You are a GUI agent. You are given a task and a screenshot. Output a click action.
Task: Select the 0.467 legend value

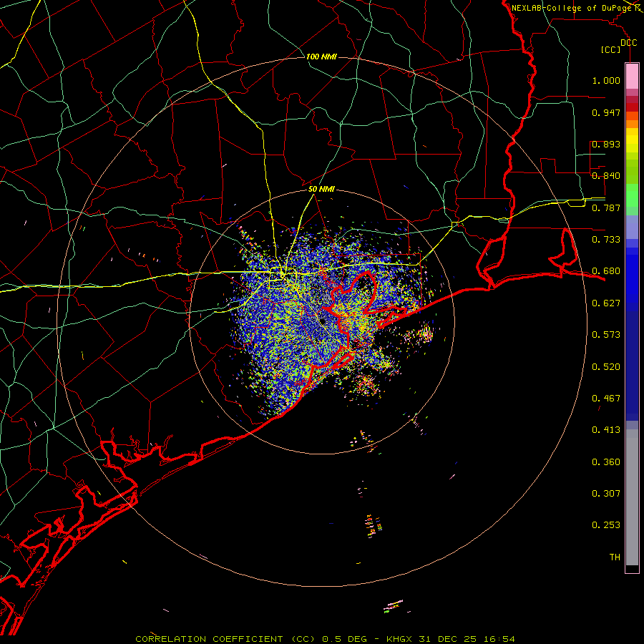click(606, 399)
